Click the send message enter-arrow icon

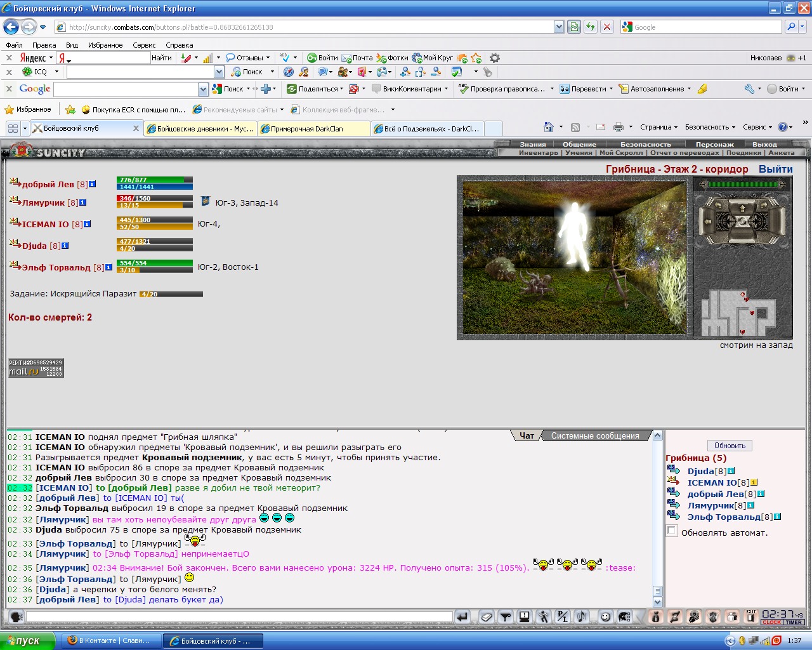coord(462,616)
